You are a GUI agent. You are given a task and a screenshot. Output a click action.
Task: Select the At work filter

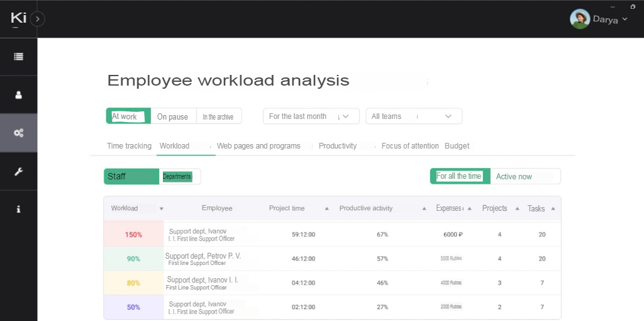tap(128, 116)
